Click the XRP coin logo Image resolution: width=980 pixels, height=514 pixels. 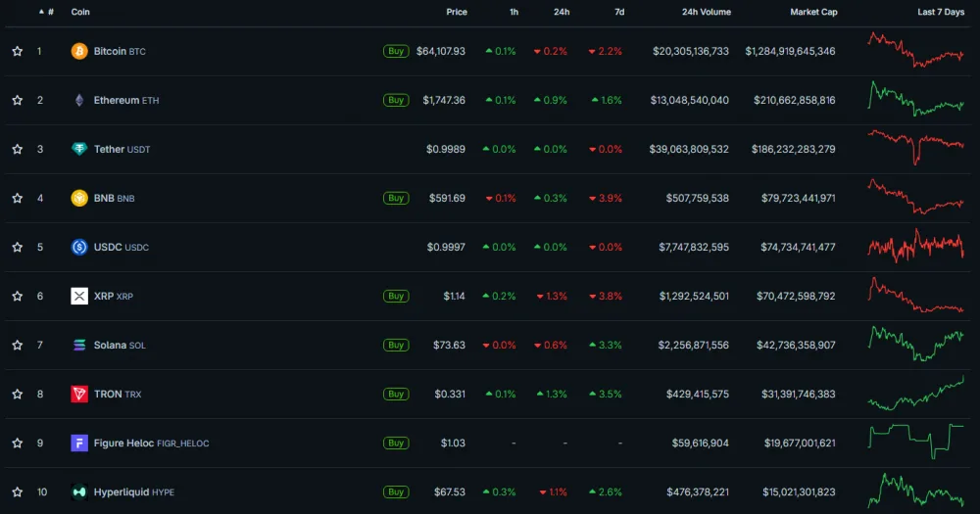pyautogui.click(x=79, y=296)
